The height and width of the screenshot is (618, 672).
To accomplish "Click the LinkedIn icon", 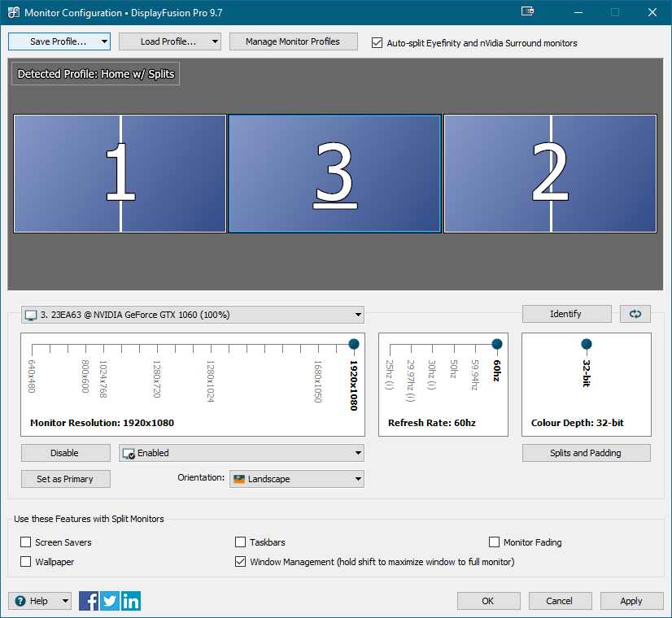I will (131, 601).
